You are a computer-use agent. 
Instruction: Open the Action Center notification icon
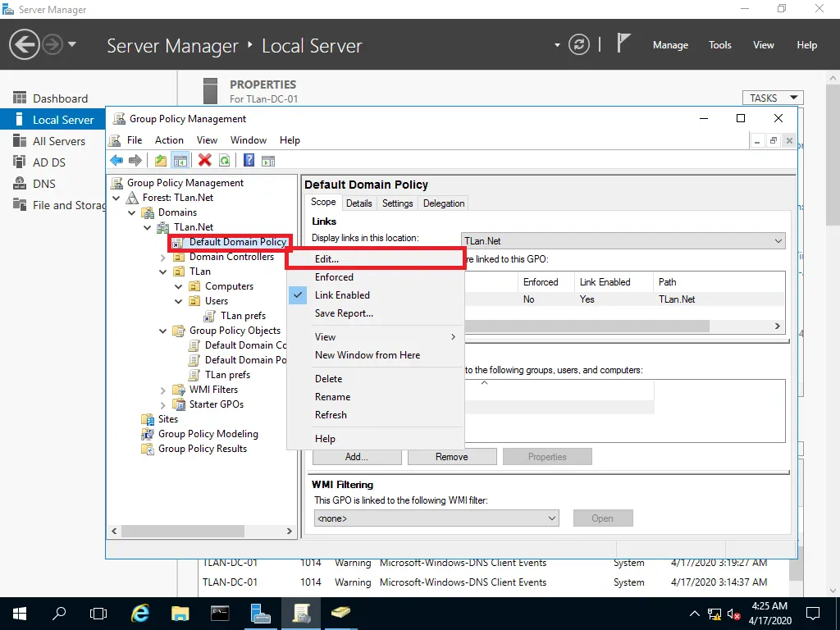coord(813,614)
